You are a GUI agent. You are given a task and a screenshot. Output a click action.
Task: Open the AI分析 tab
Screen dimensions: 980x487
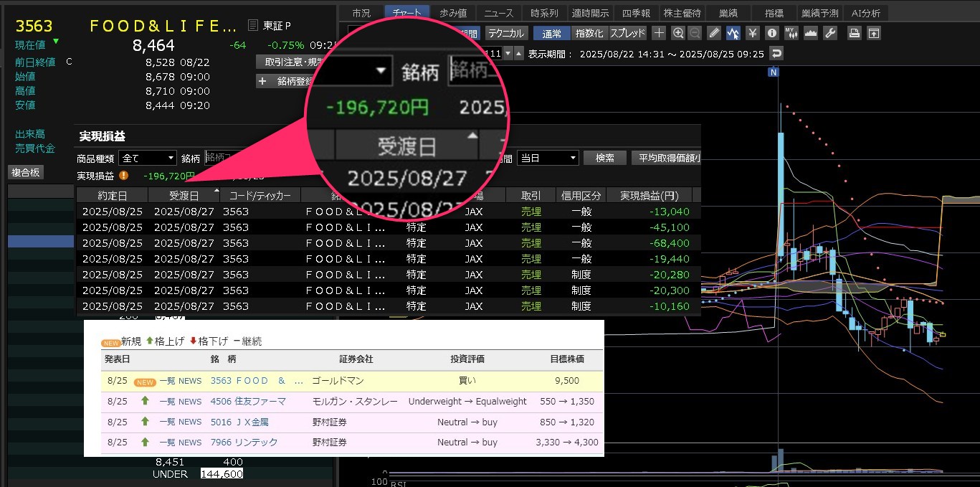click(x=866, y=13)
